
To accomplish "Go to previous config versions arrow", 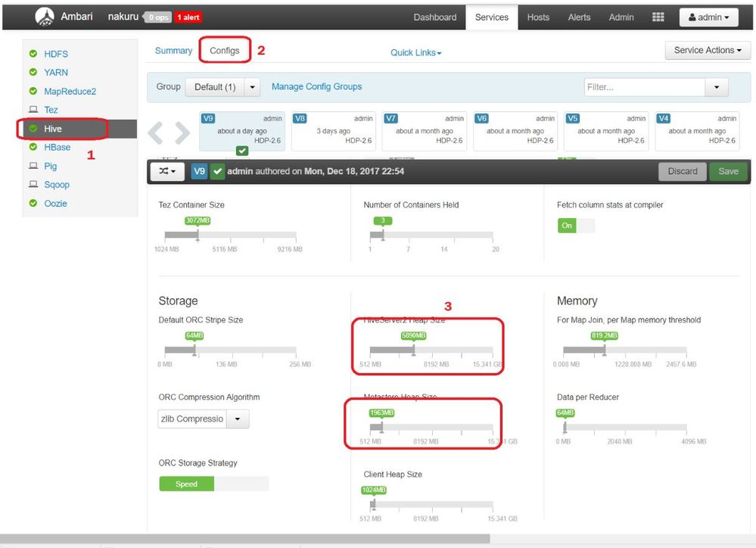I will coord(155,133).
